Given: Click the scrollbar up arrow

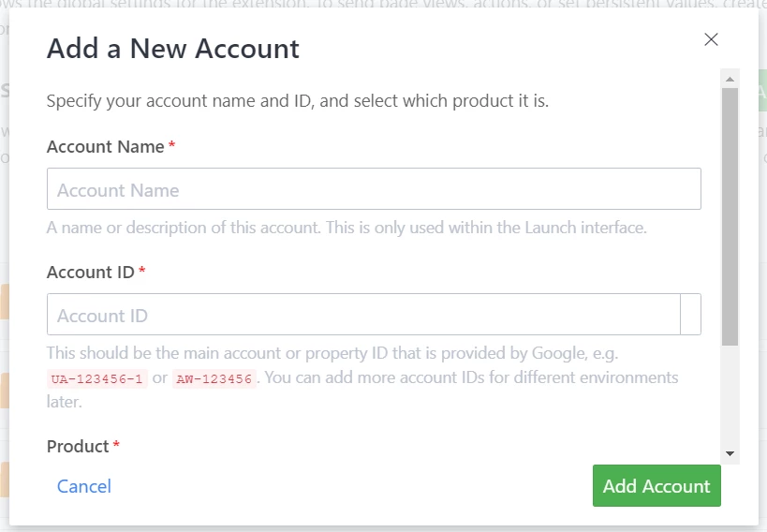Looking at the screenshot, I should coord(730,79).
